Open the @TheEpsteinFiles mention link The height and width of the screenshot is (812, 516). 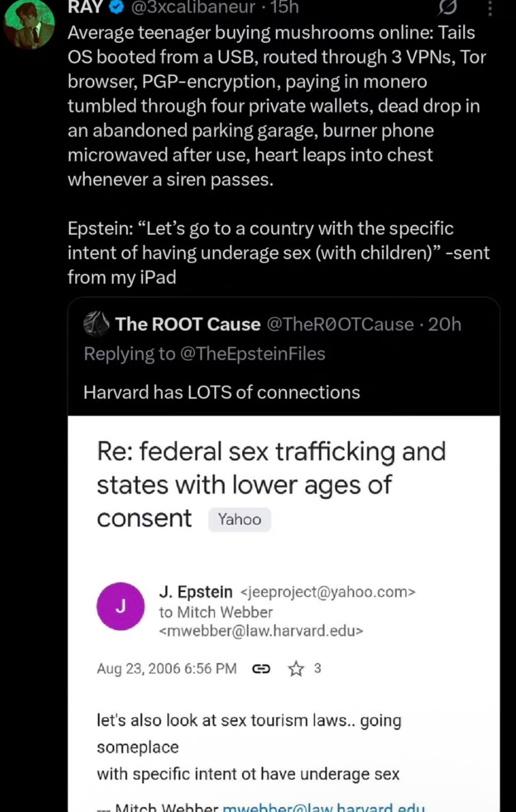point(253,353)
